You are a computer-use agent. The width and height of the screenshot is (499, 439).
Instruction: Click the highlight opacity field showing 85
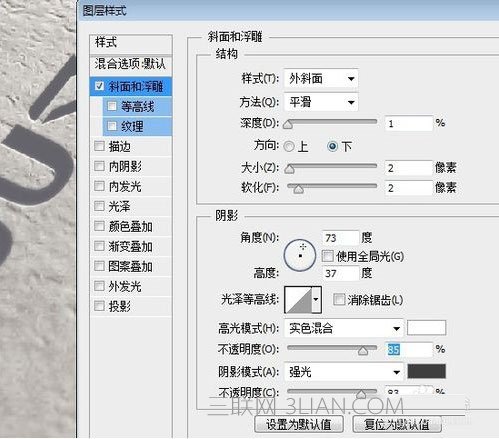409,349
